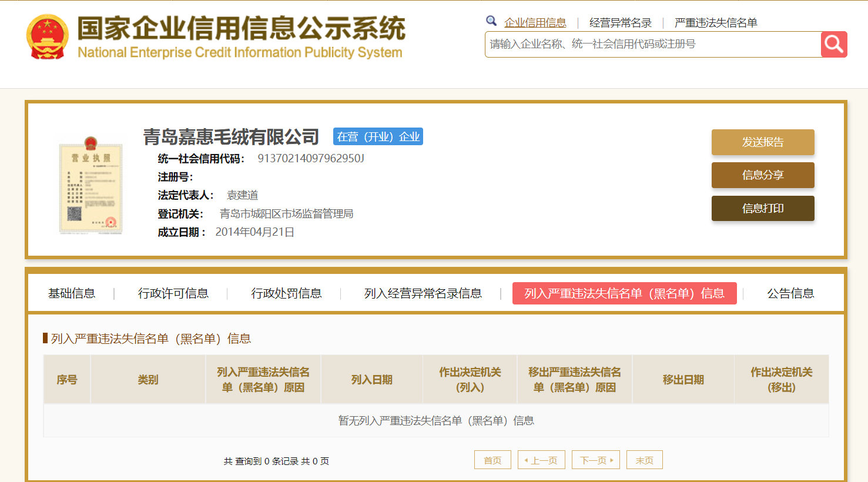Click the 移出日期 column header
The width and height of the screenshot is (868, 482).
pyautogui.click(x=683, y=379)
